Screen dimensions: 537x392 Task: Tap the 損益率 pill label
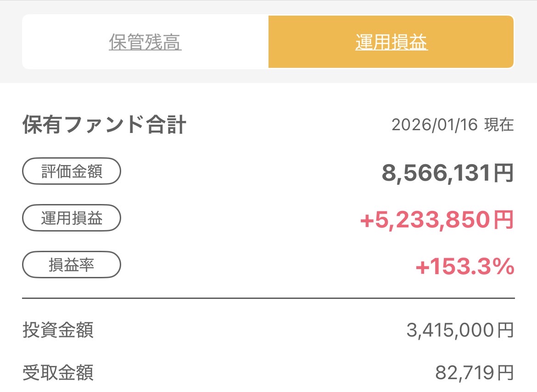tap(72, 265)
